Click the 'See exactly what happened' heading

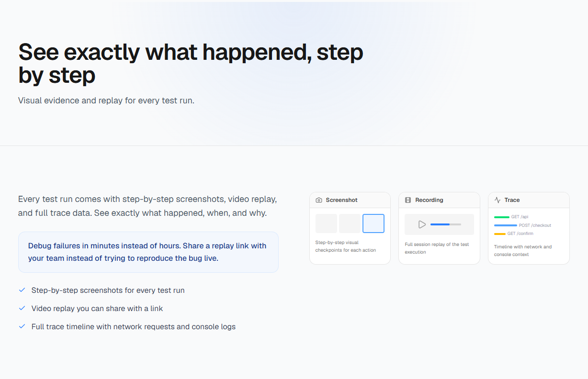[x=191, y=64]
